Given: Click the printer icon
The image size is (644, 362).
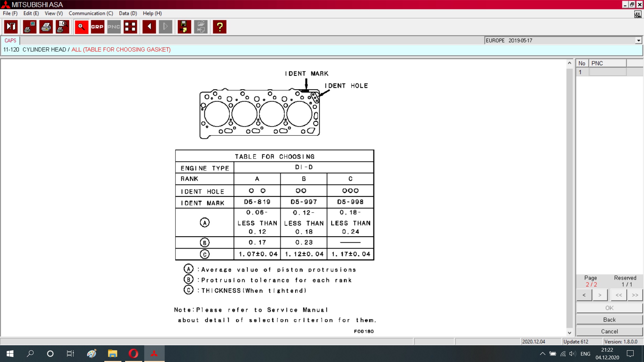Looking at the screenshot, I should coord(46,27).
